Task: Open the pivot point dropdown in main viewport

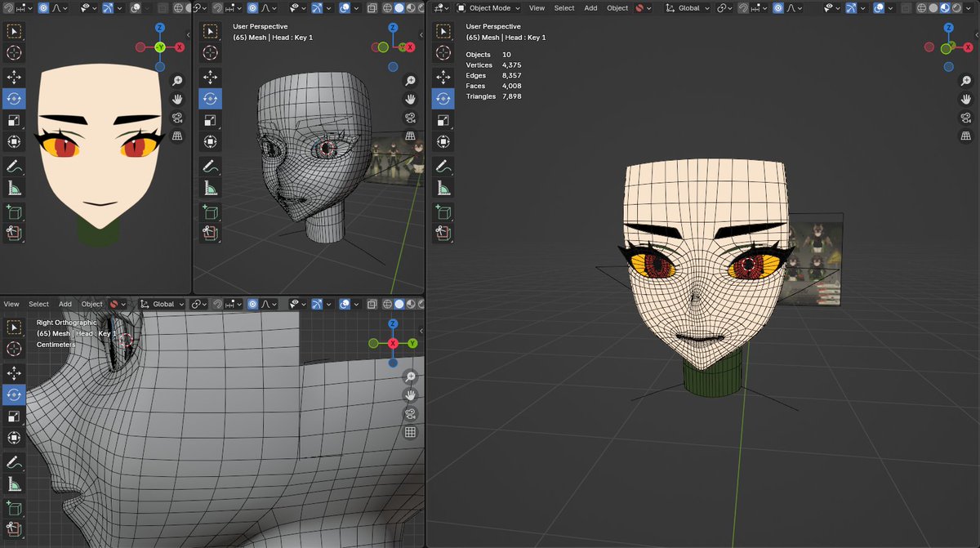Action: coord(724,8)
